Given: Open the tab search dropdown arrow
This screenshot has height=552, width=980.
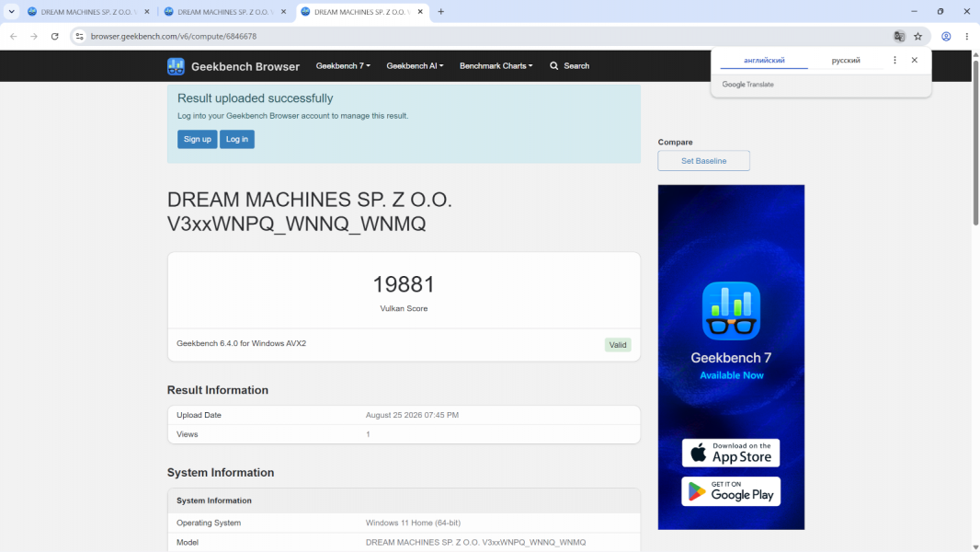Looking at the screenshot, I should click(11, 12).
